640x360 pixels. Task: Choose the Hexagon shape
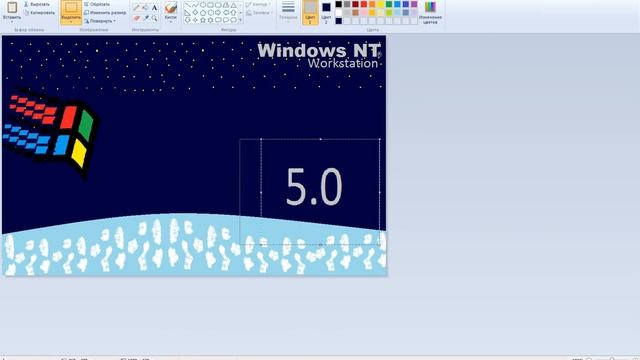tap(210, 13)
